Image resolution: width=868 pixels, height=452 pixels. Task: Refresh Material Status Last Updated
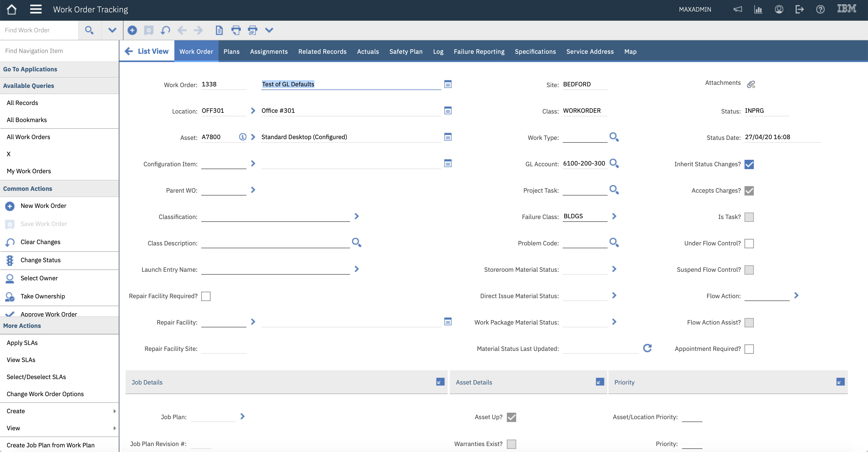(x=647, y=348)
